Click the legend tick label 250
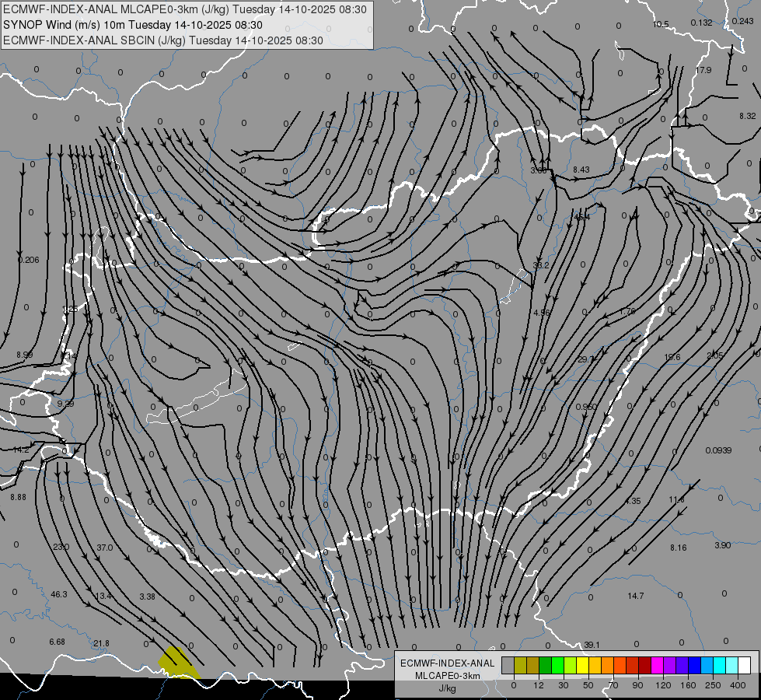The width and height of the screenshot is (761, 700). 713,685
